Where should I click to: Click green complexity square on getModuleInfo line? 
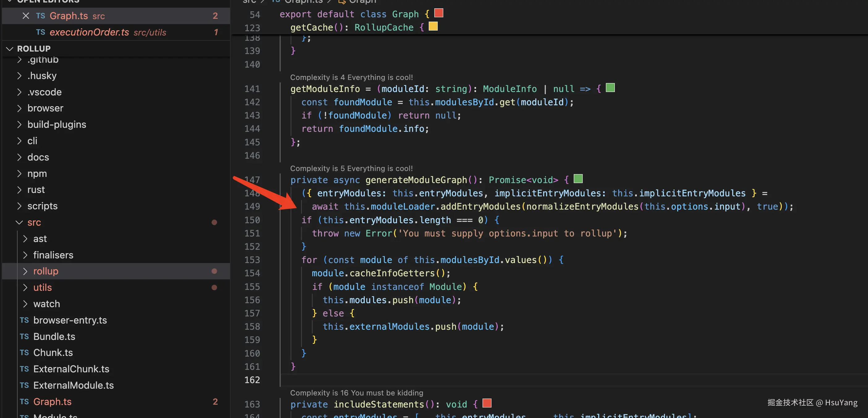tap(610, 88)
